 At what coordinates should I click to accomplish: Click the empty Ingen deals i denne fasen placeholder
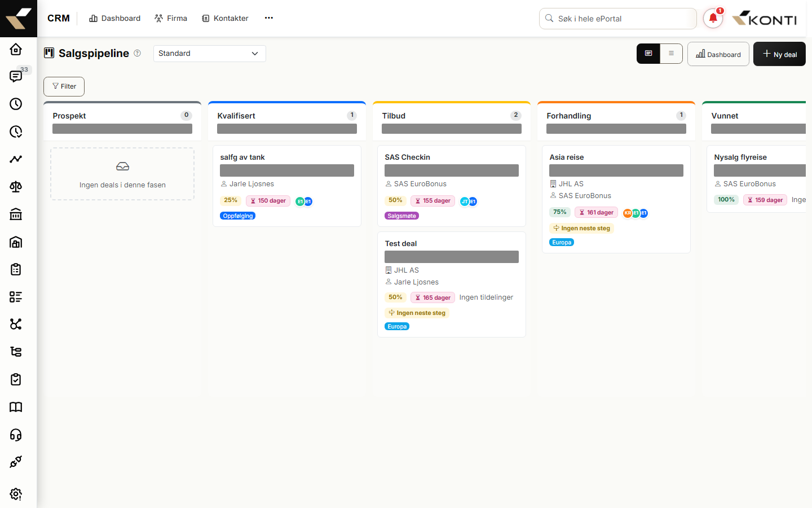point(122,174)
